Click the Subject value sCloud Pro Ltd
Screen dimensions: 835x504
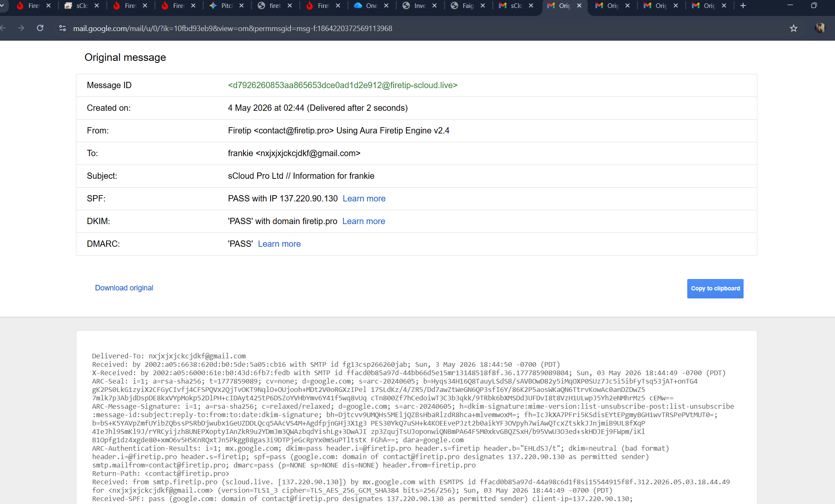coord(301,176)
